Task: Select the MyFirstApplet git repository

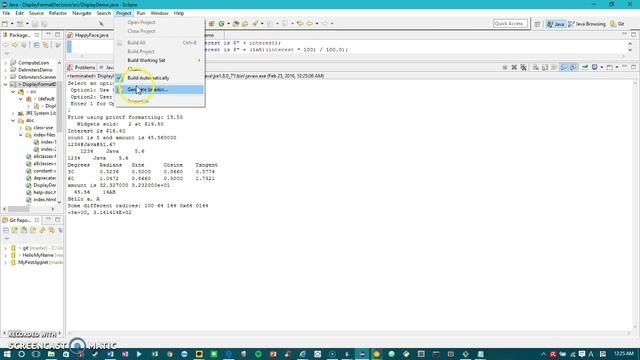Action: point(37,262)
